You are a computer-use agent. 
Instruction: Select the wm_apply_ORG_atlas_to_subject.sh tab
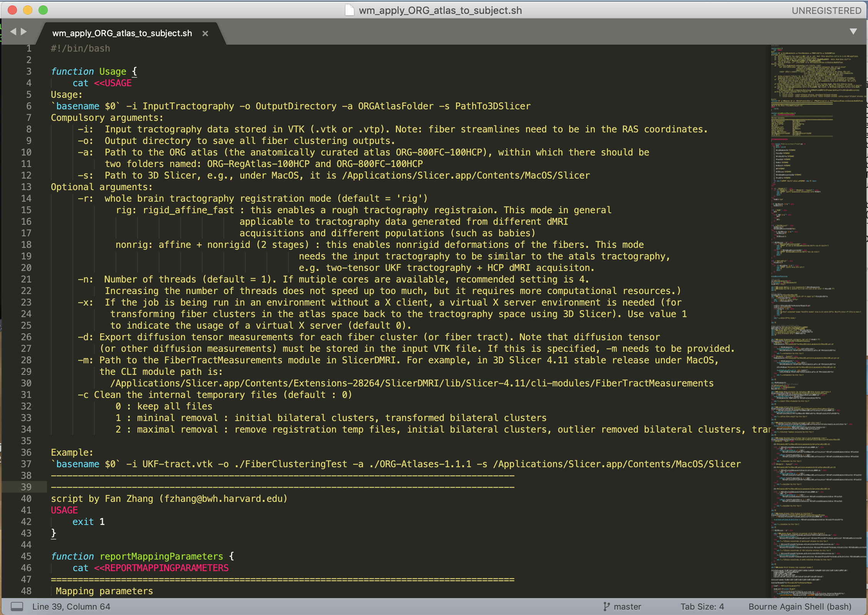click(122, 33)
